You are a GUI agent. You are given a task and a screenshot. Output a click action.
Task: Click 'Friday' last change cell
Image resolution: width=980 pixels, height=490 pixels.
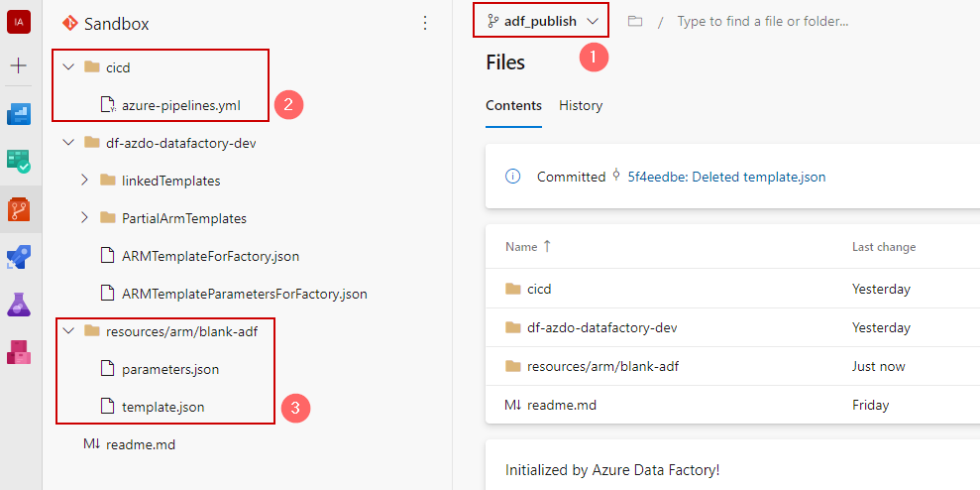click(870, 405)
